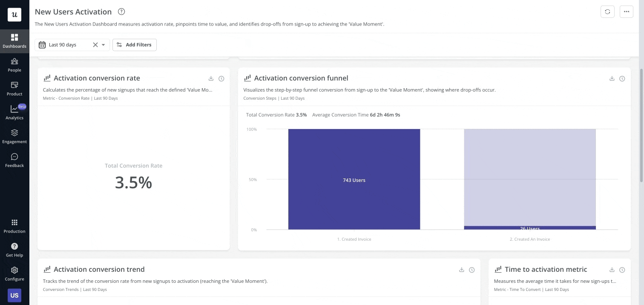
Task: Go to the People section
Action: point(14,65)
